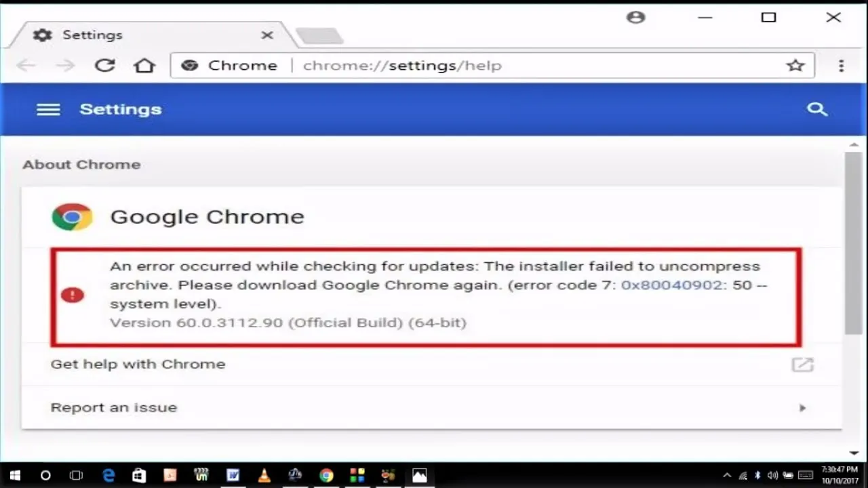This screenshot has height=488, width=868.
Task: Click the About Chrome heading
Action: [81, 165]
